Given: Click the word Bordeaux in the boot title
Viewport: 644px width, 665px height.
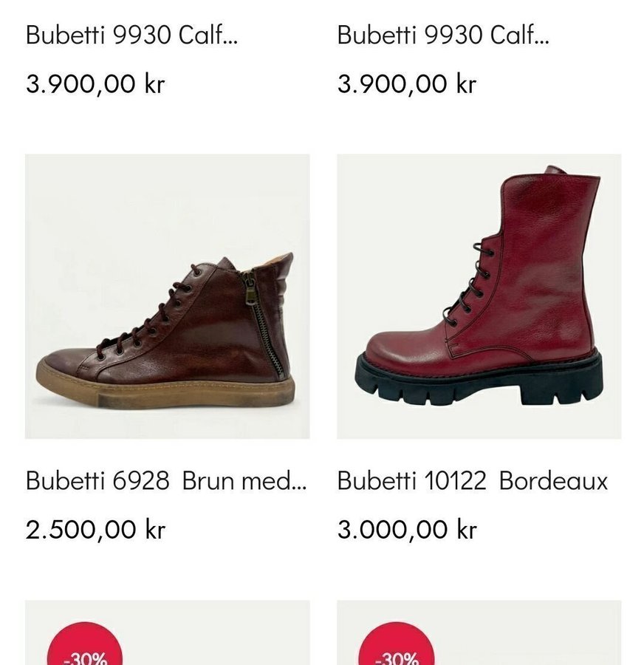Looking at the screenshot, I should [553, 481].
